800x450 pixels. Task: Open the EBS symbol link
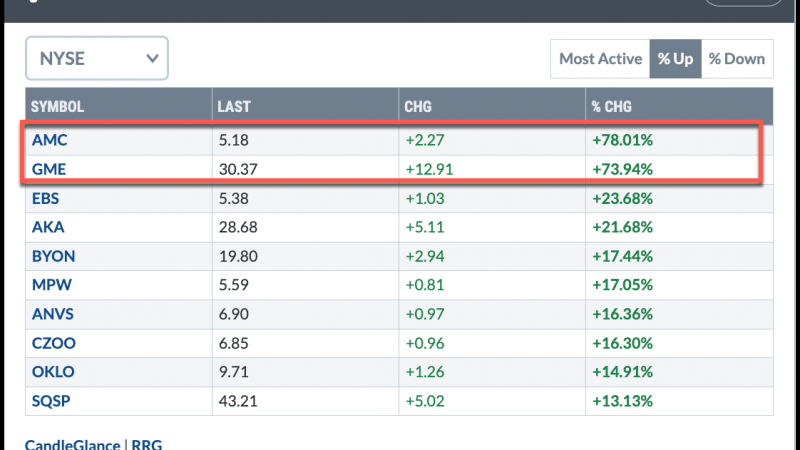click(45, 198)
